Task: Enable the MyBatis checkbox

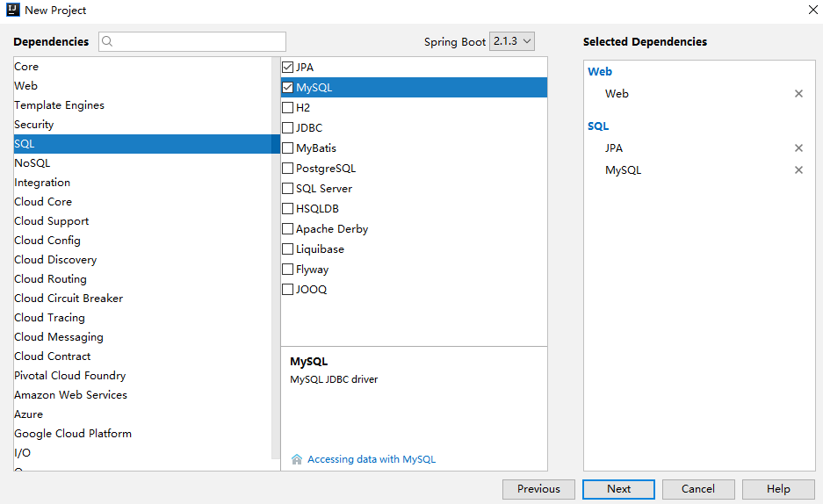Action: [288, 148]
